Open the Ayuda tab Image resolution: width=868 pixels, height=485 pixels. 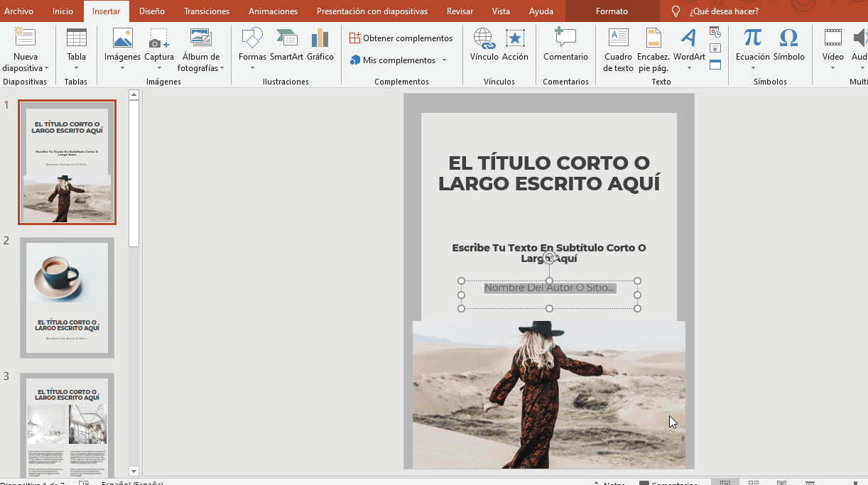541,11
